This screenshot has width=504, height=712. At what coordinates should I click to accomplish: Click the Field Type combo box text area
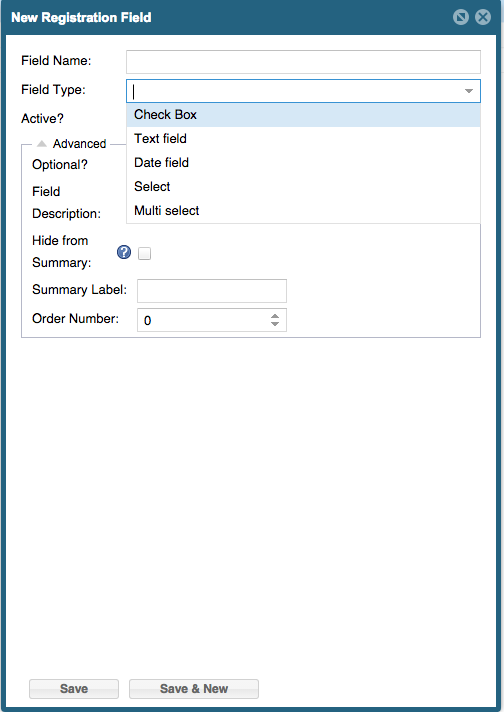point(294,91)
